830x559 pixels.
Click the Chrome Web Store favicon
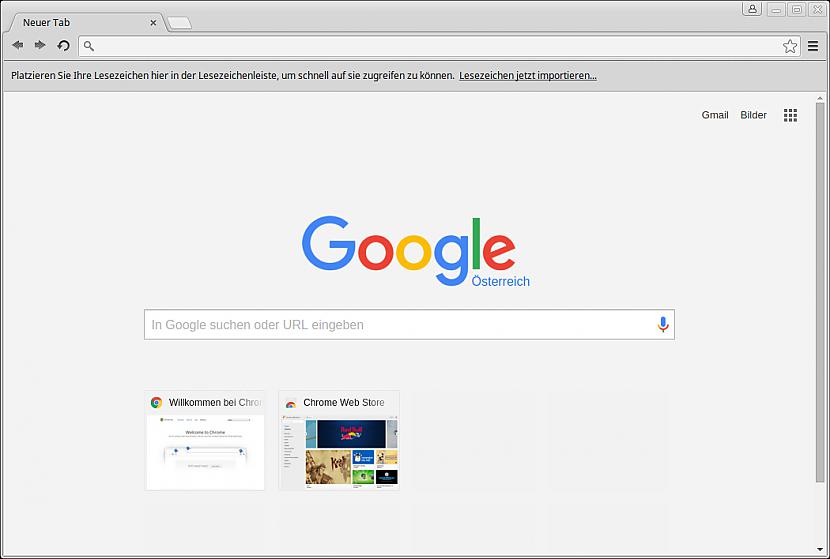click(x=291, y=403)
